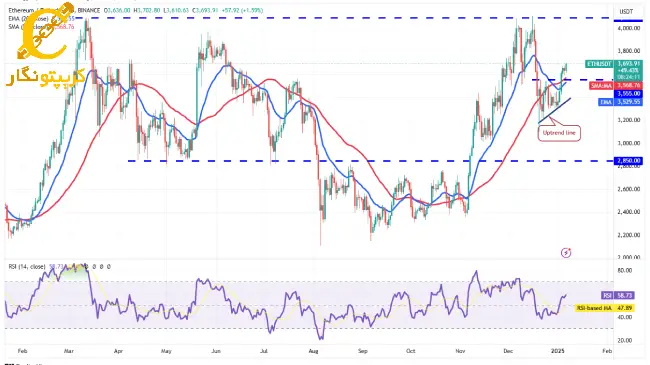650x365 pixels.
Task: Click the 3,200.00 price axis label
Action: click(629, 120)
